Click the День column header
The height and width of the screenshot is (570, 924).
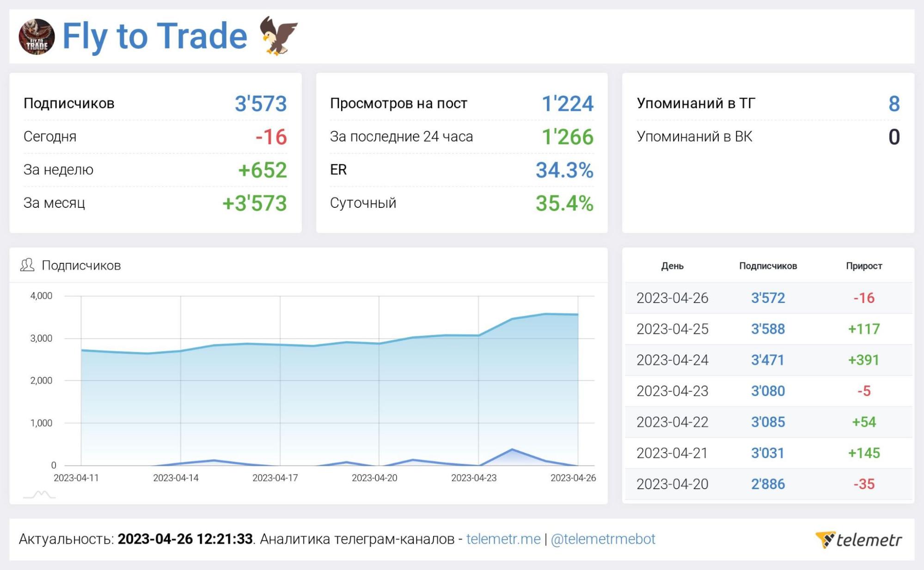[672, 266]
